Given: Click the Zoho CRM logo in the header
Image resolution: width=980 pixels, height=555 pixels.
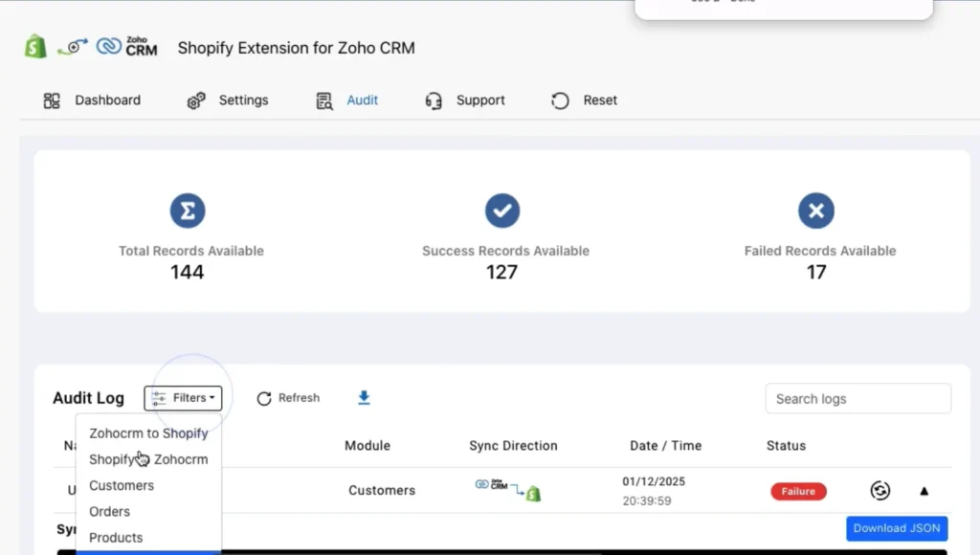Looking at the screenshot, I should [125, 45].
